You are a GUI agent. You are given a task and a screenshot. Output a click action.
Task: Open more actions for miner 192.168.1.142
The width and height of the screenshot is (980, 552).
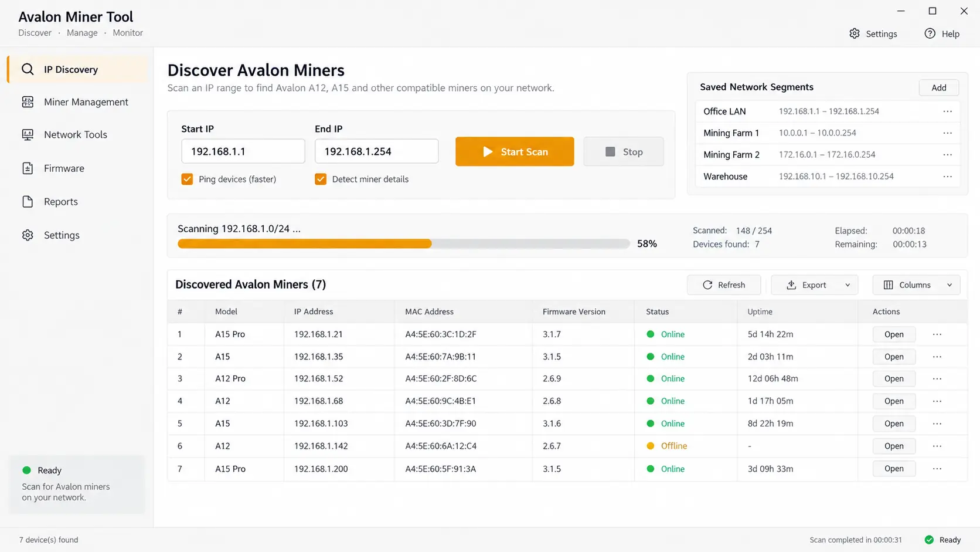(937, 446)
